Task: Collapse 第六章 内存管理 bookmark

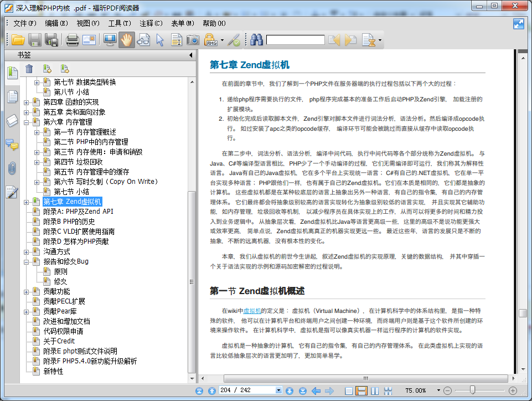Action: (x=26, y=122)
